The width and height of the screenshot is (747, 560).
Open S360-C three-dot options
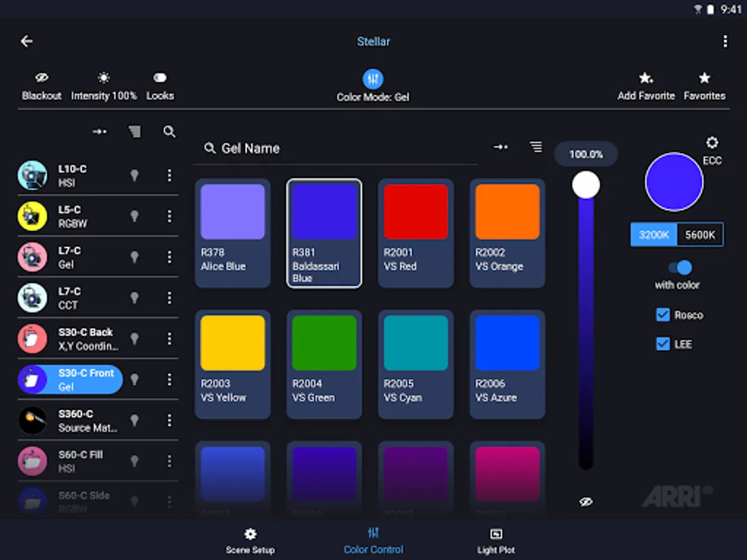(169, 420)
